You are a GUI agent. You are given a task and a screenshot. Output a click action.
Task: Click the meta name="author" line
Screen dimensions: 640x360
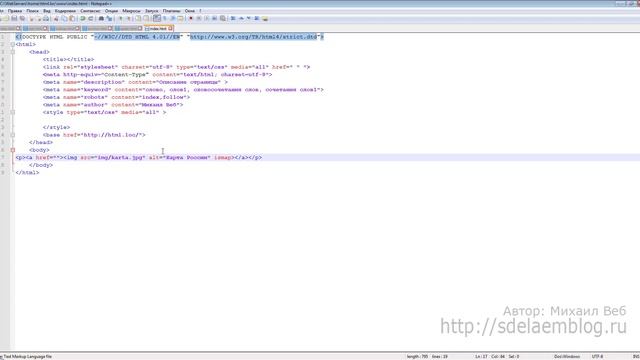[x=113, y=104]
